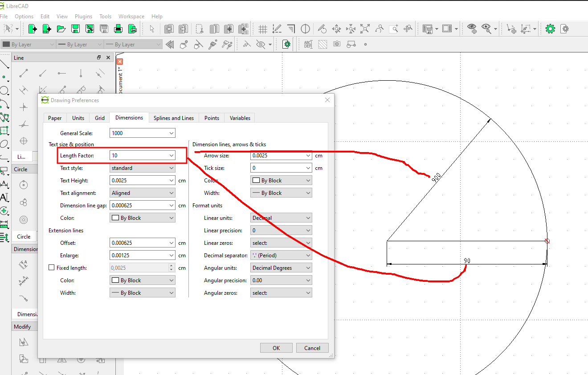Open a file with the folder icon
The image size is (588, 375).
click(61, 29)
